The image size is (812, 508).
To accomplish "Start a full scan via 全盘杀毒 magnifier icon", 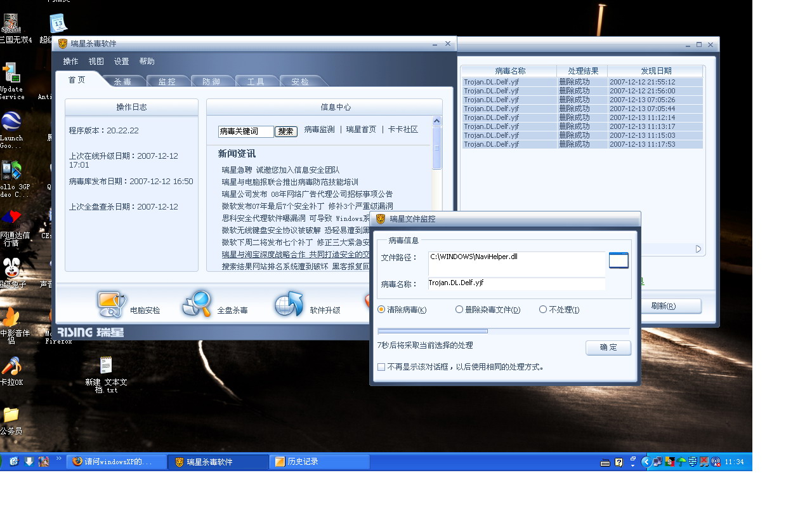I will (x=197, y=304).
